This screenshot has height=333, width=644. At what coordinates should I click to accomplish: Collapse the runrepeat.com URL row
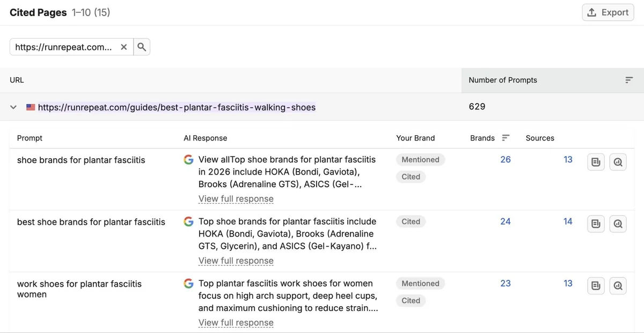(x=13, y=107)
